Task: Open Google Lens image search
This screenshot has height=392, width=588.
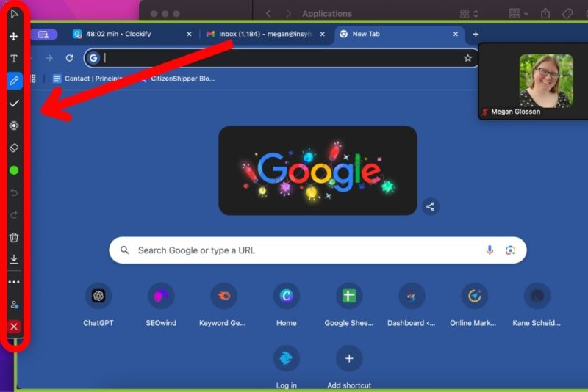Action: (510, 250)
